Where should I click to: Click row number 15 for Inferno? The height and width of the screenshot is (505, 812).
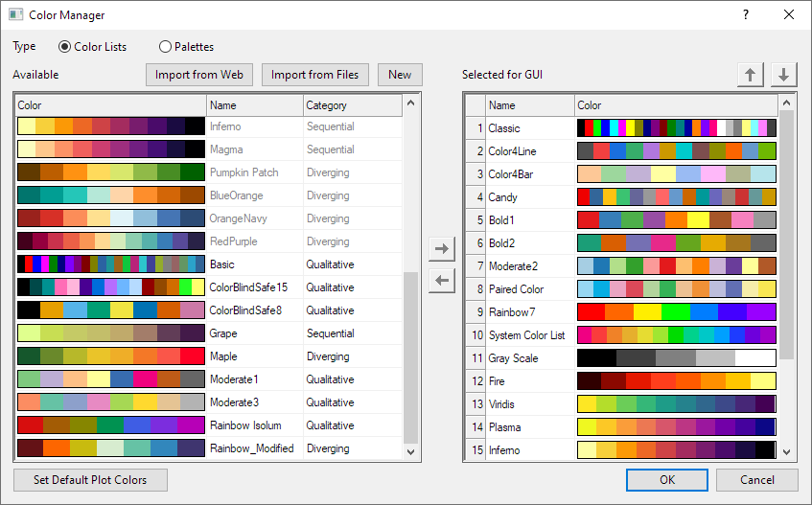click(477, 450)
